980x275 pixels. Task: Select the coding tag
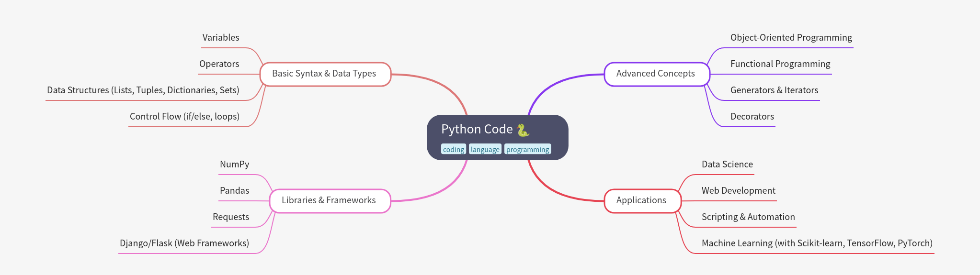pyautogui.click(x=453, y=149)
